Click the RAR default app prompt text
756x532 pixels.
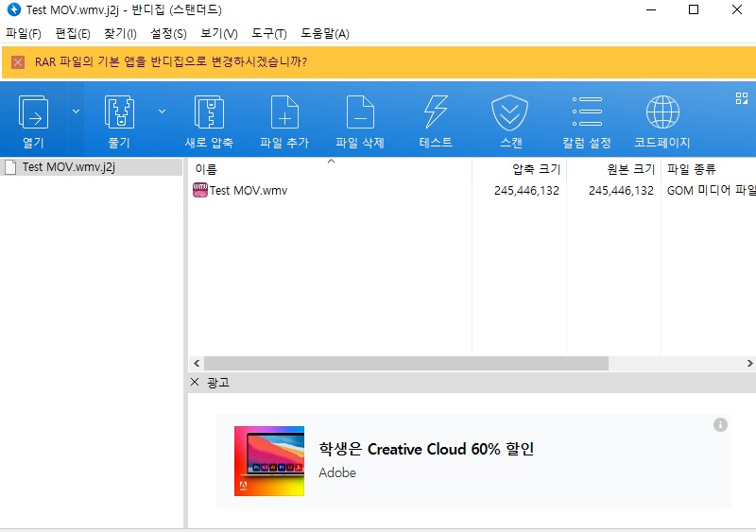tap(171, 61)
